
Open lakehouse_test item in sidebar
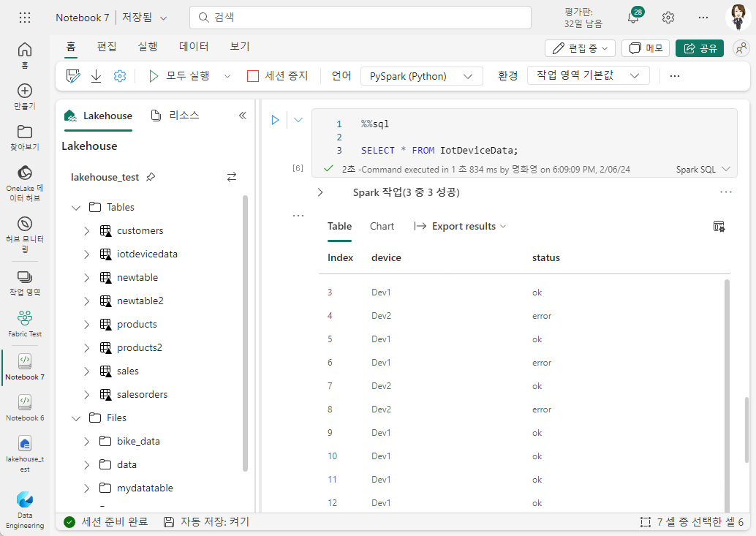(x=25, y=453)
